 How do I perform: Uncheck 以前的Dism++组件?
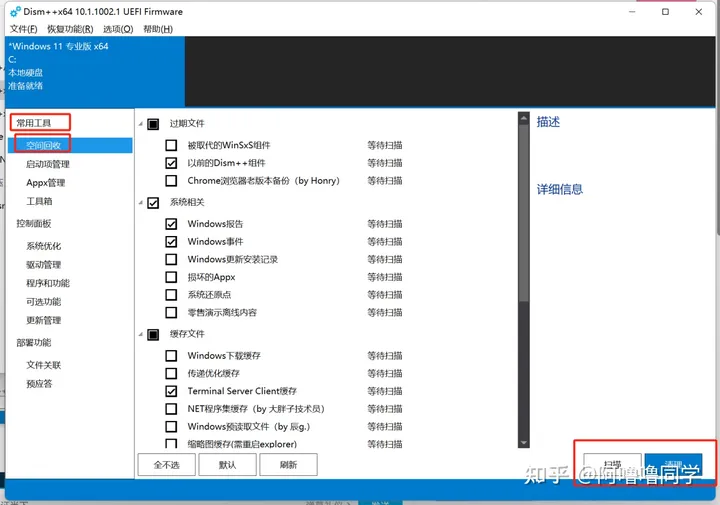pyautogui.click(x=171, y=163)
